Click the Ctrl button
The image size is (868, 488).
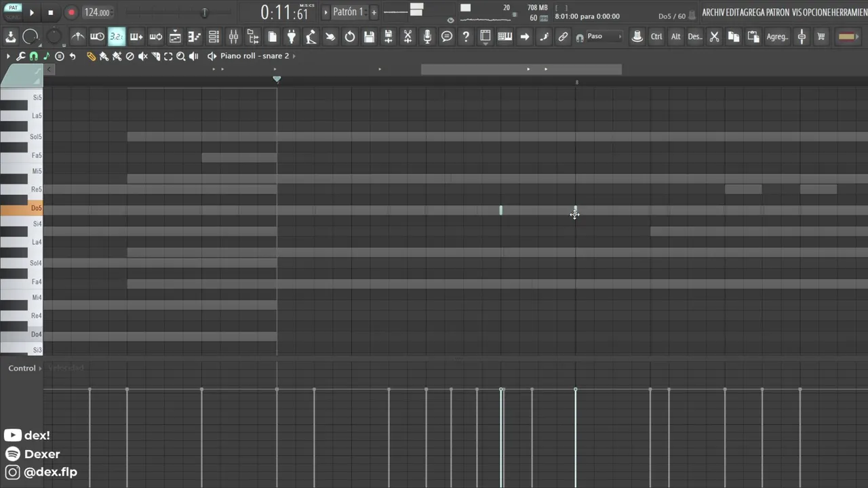[656, 37]
